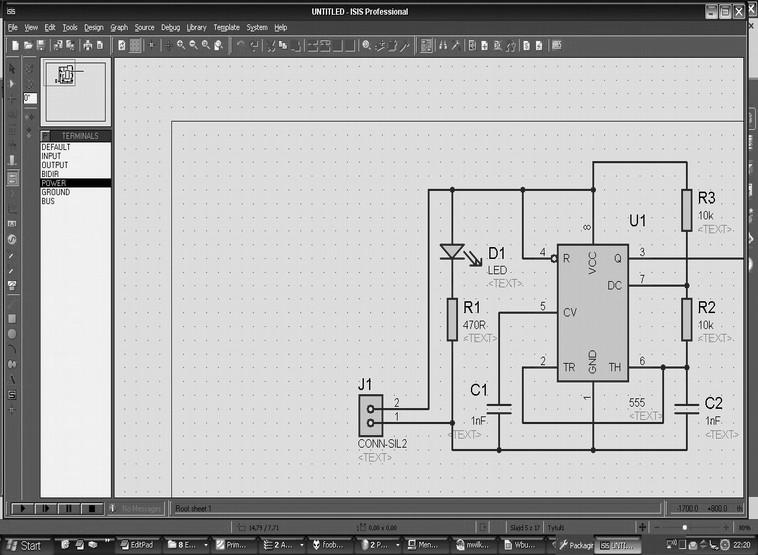Select the Generator mode sine wave tool
758x555 pixels.
pyautogui.click(x=13, y=240)
